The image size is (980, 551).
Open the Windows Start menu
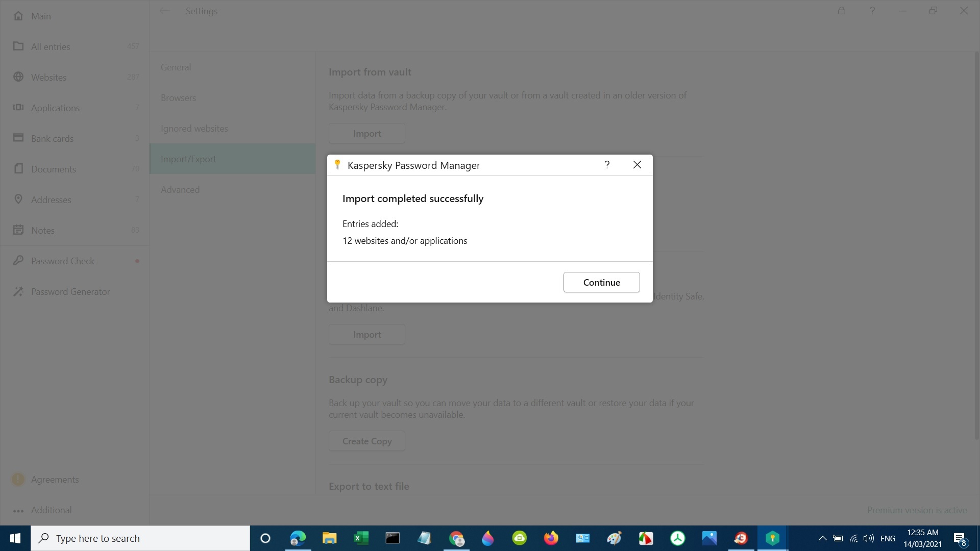pos(15,538)
